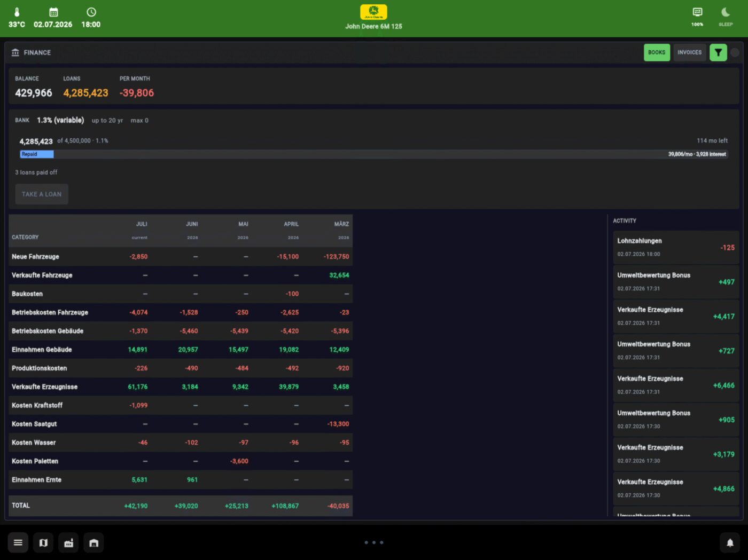Image resolution: width=748 pixels, height=560 pixels.
Task: Click the -123,750 cell in März
Action: [x=337, y=257]
